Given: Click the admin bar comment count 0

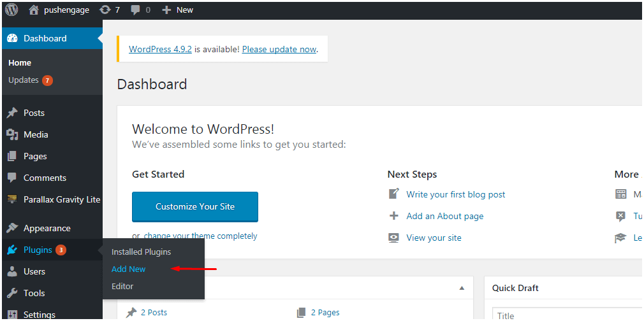Looking at the screenshot, I should point(148,10).
